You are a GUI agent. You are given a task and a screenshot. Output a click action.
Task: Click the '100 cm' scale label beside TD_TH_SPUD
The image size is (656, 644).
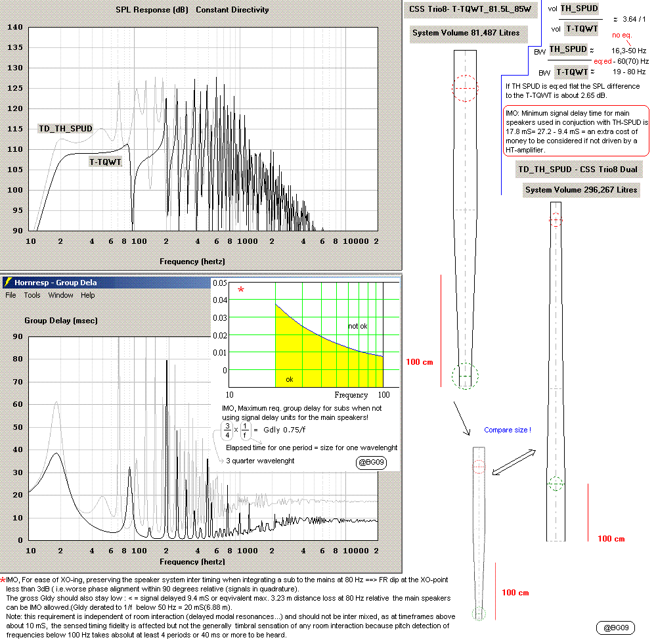(611, 539)
